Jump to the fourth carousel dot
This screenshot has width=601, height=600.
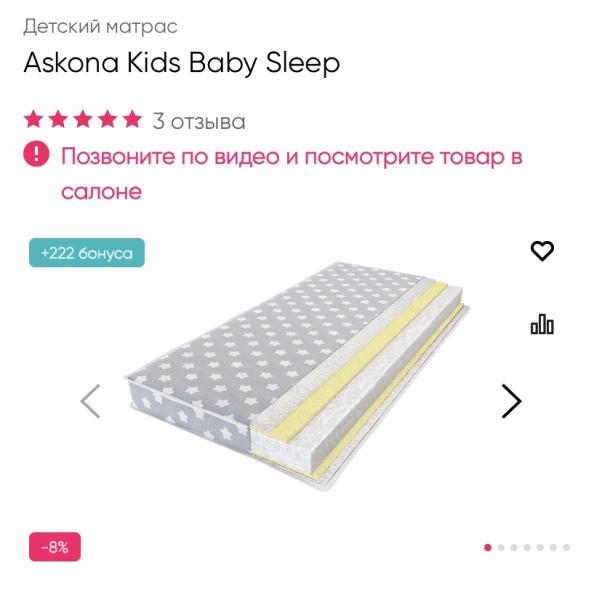[527, 547]
